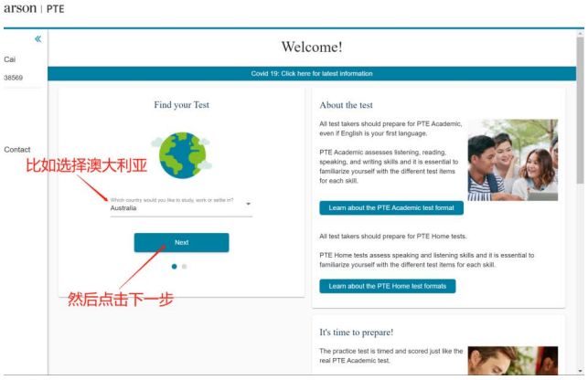Click Learn about the PTE Home test formats
This screenshot has width=588, height=380.
coord(388,286)
